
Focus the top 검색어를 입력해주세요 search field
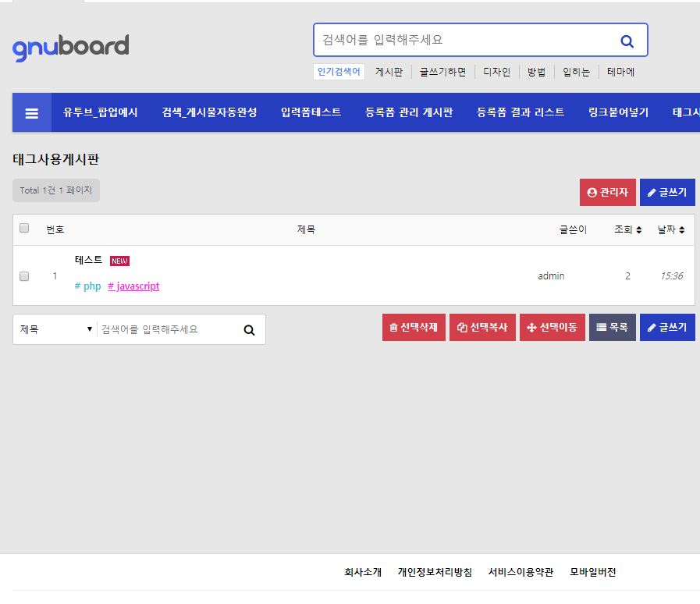460,40
